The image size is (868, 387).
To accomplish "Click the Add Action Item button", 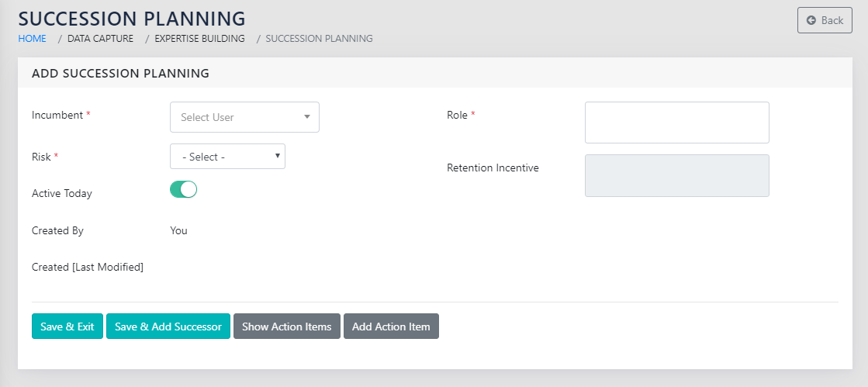I will pos(391,327).
